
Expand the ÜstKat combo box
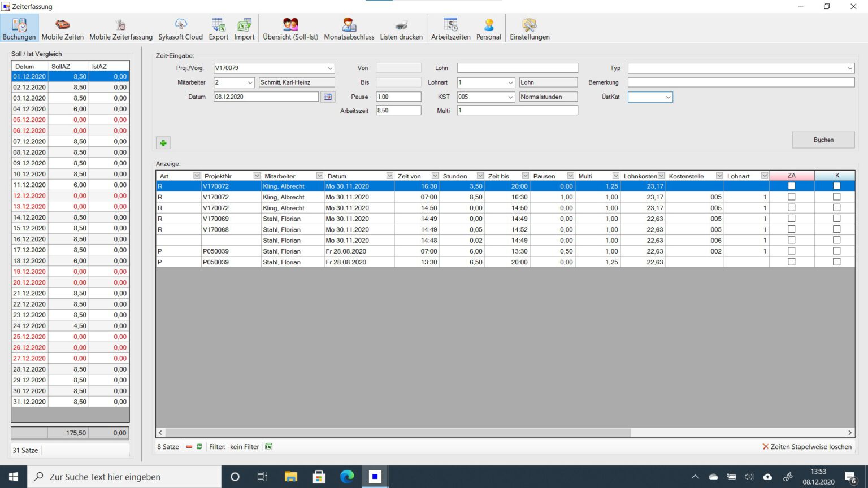click(668, 97)
